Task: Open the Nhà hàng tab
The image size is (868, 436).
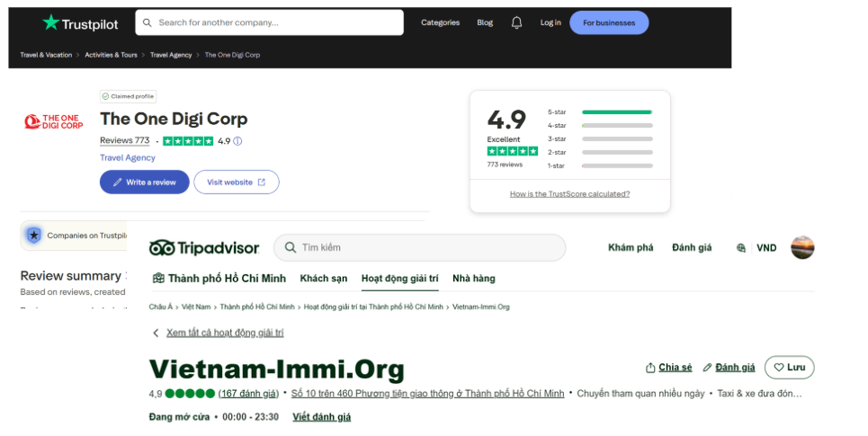Action: (473, 279)
